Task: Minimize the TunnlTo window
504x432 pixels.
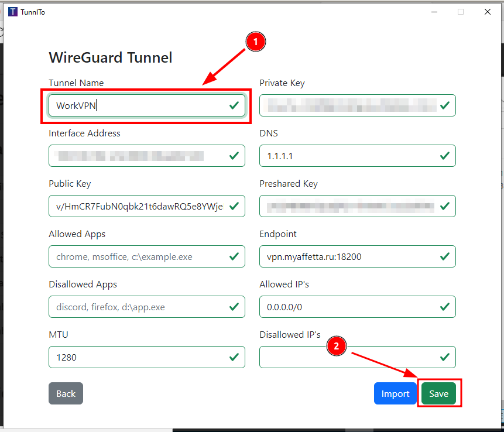Action: point(434,12)
